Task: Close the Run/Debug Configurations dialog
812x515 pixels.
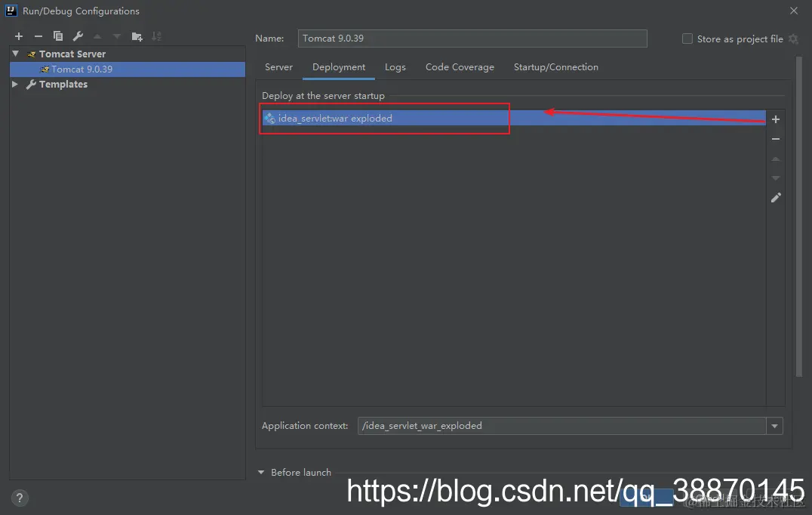Action: click(794, 11)
